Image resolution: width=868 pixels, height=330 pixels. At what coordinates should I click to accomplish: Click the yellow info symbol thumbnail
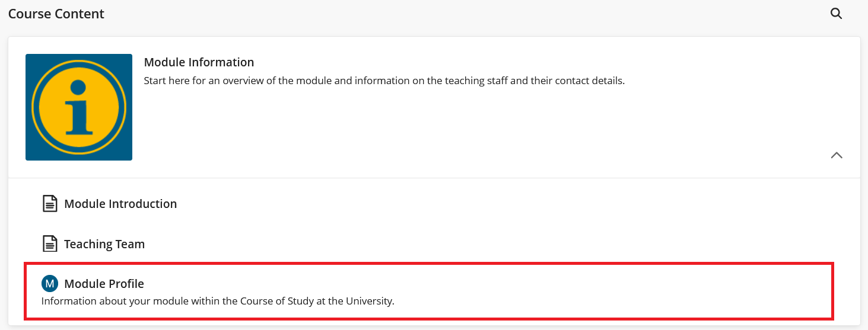(x=79, y=107)
